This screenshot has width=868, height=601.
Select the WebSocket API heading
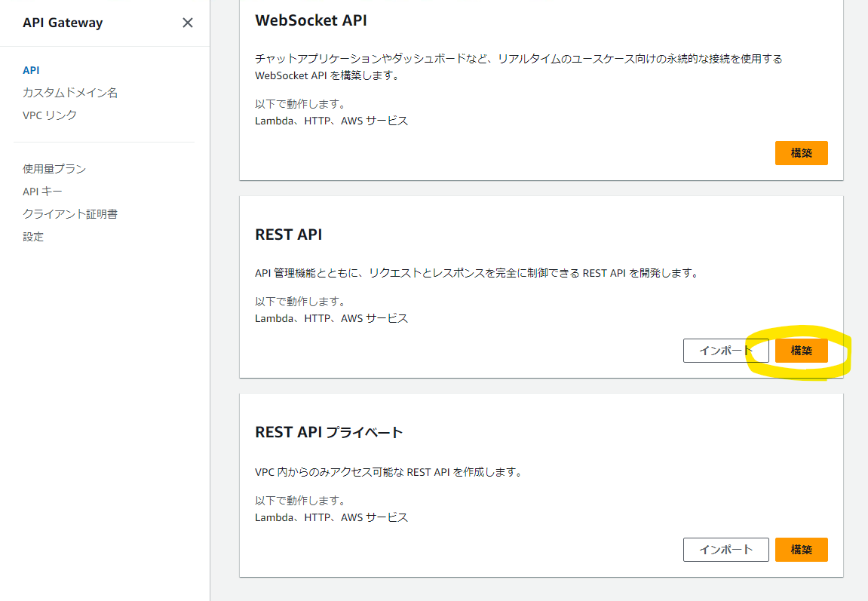tap(311, 20)
